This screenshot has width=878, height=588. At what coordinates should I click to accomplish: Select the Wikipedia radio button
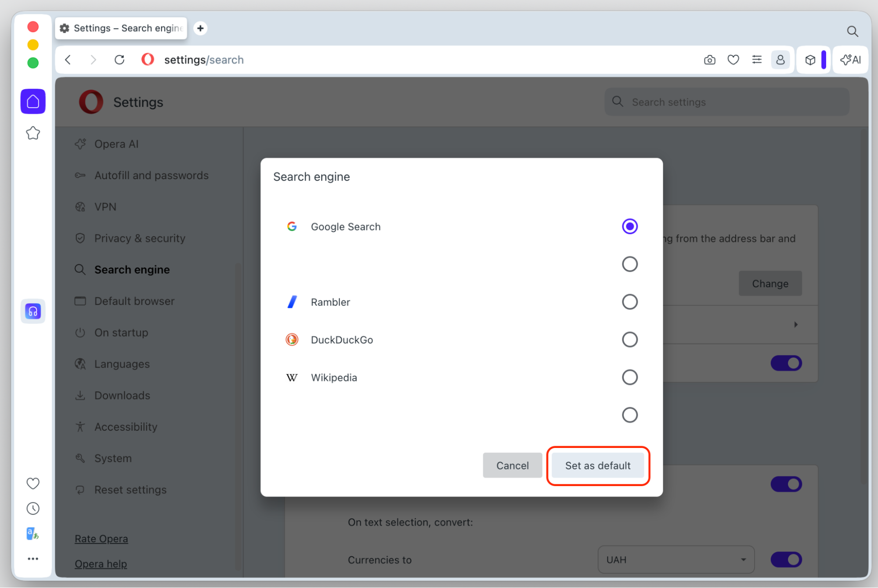point(629,377)
